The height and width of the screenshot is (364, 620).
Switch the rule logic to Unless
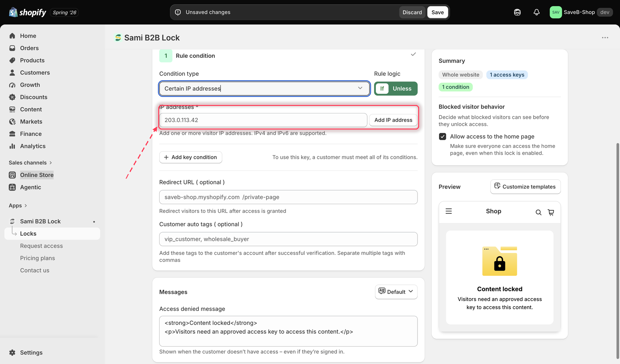pyautogui.click(x=402, y=88)
